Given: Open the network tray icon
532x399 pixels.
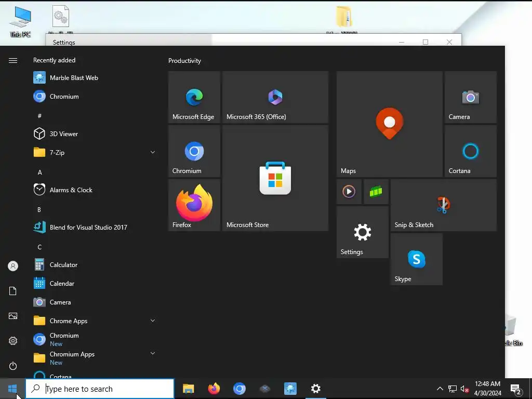Looking at the screenshot, I should [x=453, y=389].
